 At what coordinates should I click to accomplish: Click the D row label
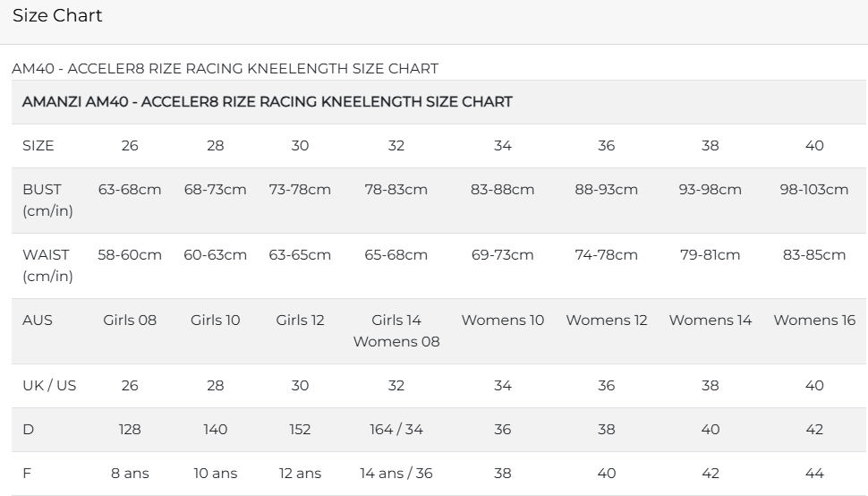tap(29, 429)
